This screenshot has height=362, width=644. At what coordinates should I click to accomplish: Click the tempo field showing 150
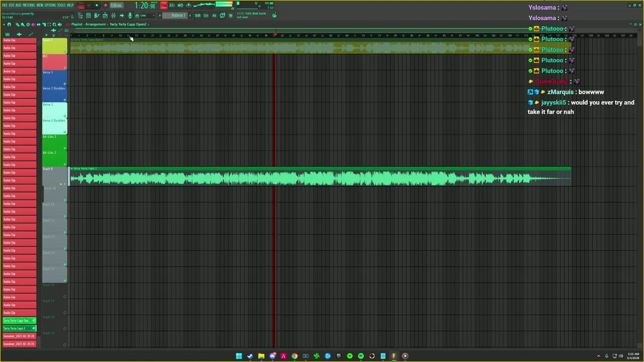116,6
